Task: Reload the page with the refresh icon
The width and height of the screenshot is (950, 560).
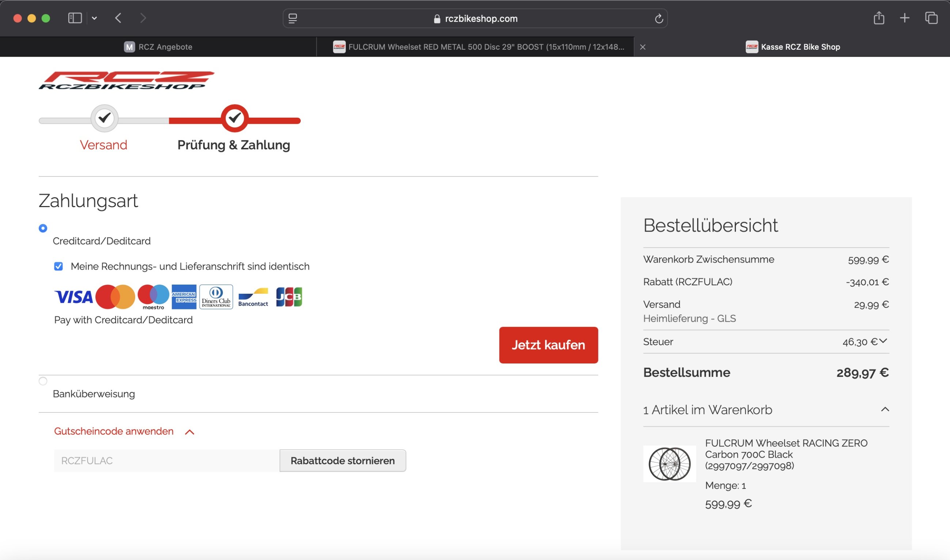Action: (659, 19)
